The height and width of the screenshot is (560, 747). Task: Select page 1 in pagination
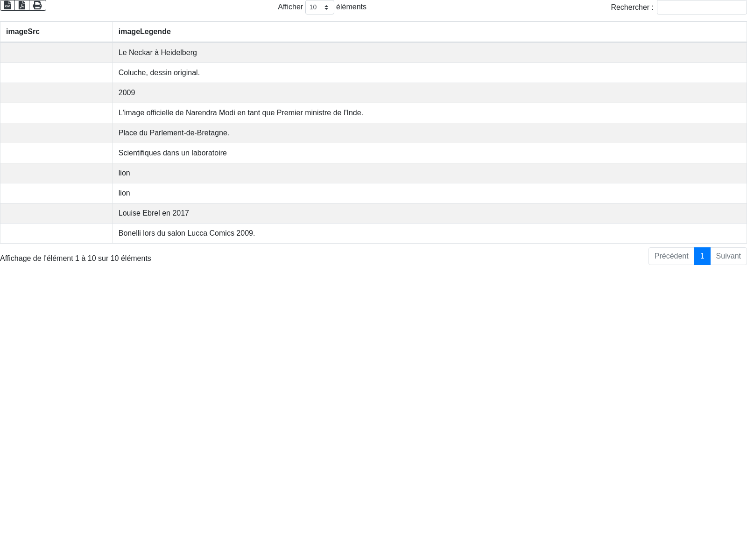[x=702, y=256]
